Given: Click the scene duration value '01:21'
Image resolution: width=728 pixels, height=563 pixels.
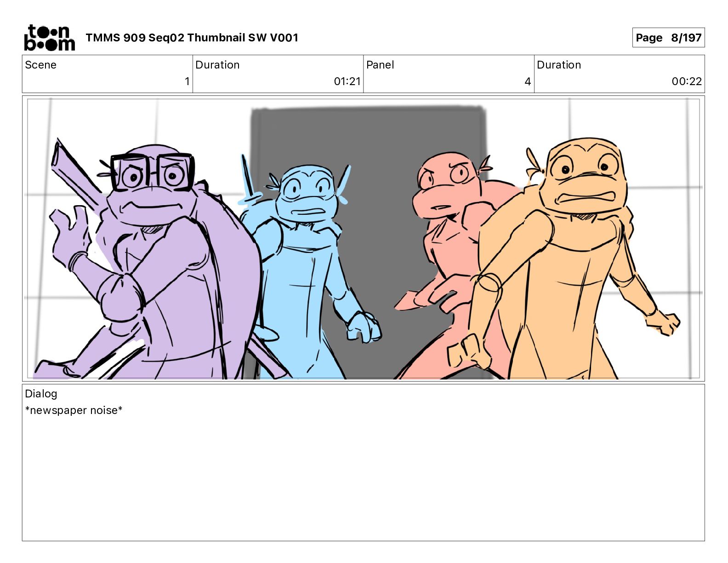Looking at the screenshot, I should coord(347,81).
